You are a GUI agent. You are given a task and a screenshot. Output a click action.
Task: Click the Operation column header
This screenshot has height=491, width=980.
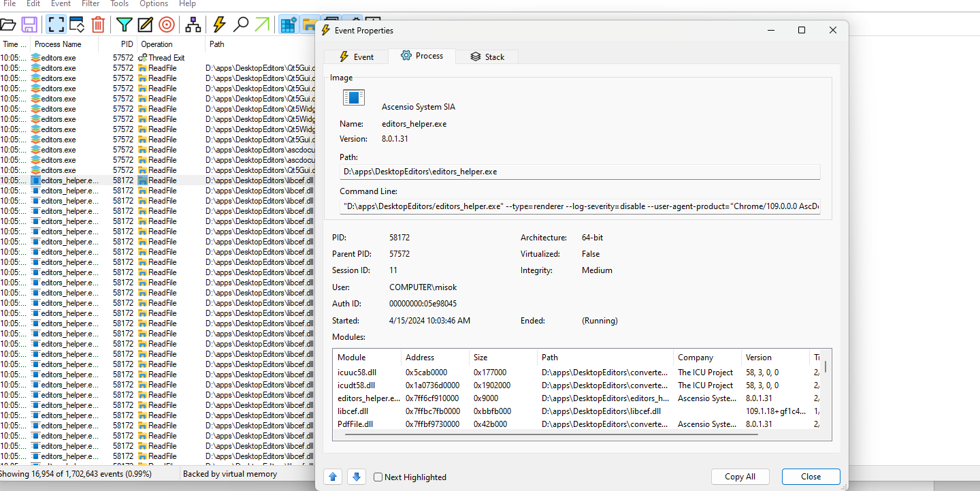[171, 44]
